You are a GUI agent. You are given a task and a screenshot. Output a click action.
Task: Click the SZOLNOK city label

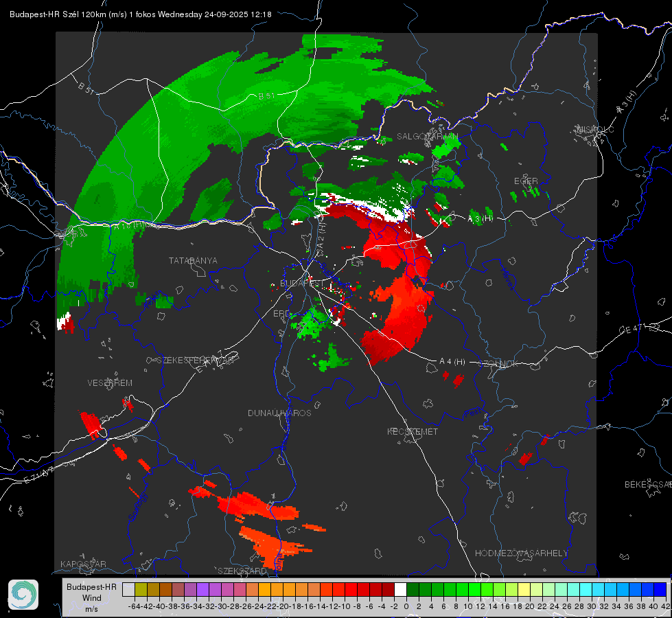coord(498,364)
